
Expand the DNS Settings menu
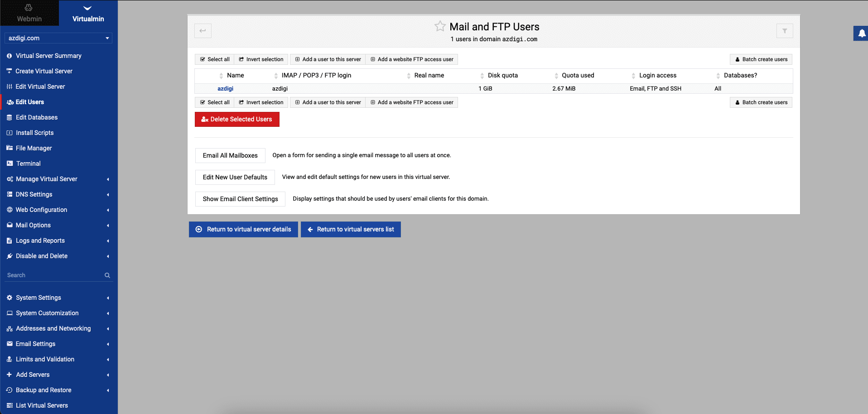point(58,194)
